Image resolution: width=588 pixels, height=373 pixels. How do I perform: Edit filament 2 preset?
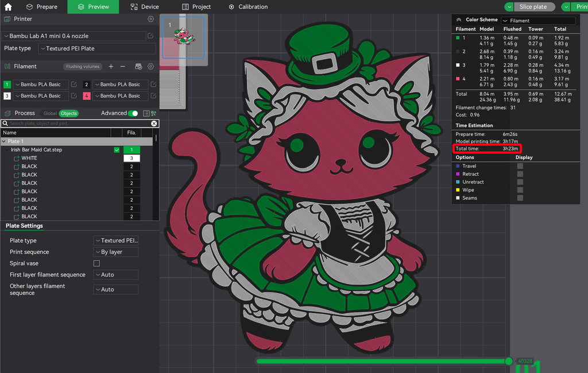click(x=153, y=84)
